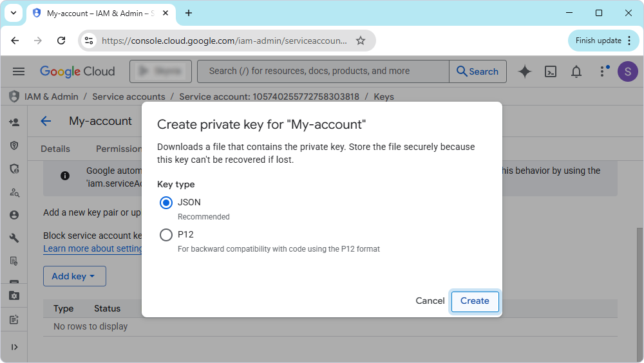Expand the left sidebar navigation panel
This screenshot has width=644, height=363.
click(x=14, y=347)
